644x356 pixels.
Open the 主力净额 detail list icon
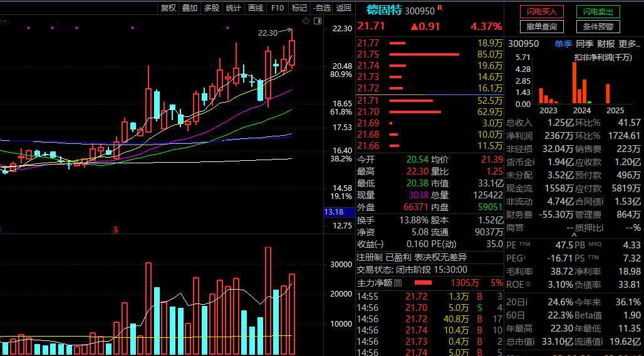coord(397,283)
